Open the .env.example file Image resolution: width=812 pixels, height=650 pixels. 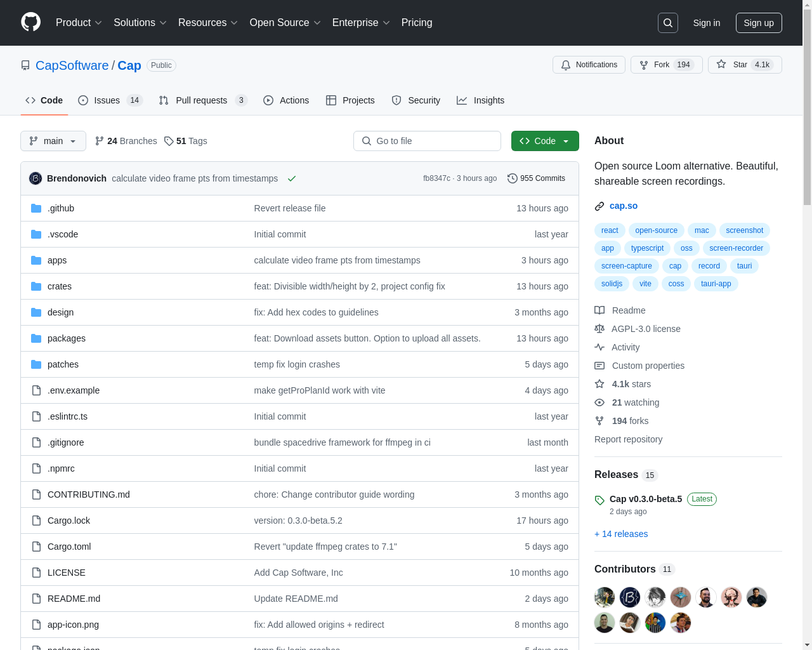(x=74, y=390)
